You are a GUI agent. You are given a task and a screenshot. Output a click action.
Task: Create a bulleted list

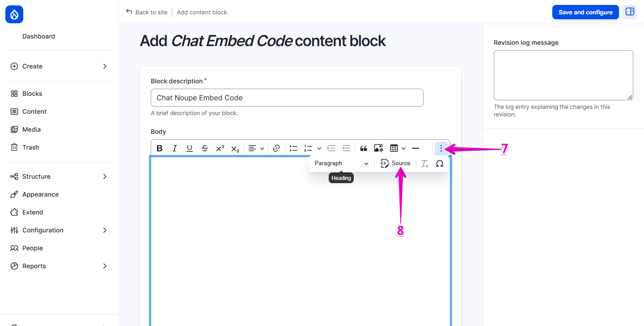pyautogui.click(x=293, y=148)
